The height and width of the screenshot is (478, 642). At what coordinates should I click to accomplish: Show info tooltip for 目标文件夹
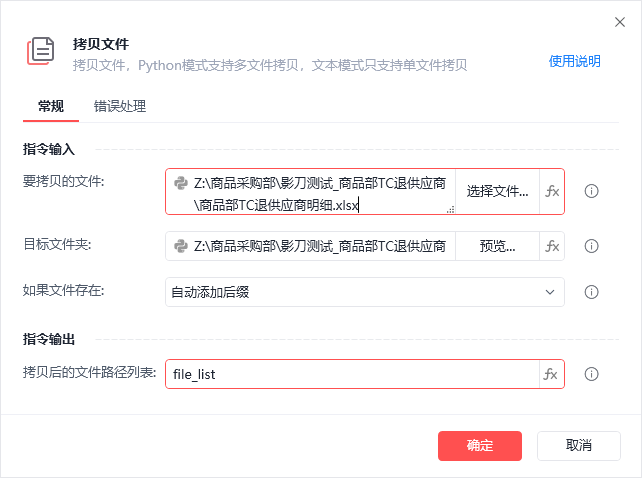click(591, 246)
